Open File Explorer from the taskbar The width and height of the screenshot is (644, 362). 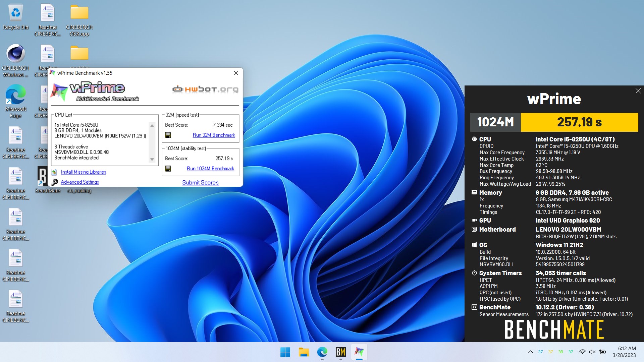tap(304, 352)
